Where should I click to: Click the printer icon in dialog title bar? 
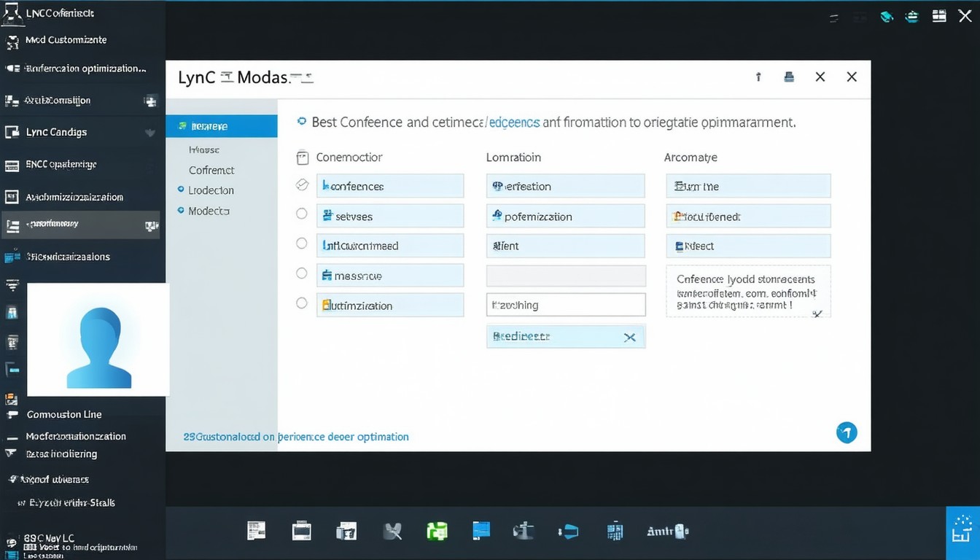coord(789,77)
